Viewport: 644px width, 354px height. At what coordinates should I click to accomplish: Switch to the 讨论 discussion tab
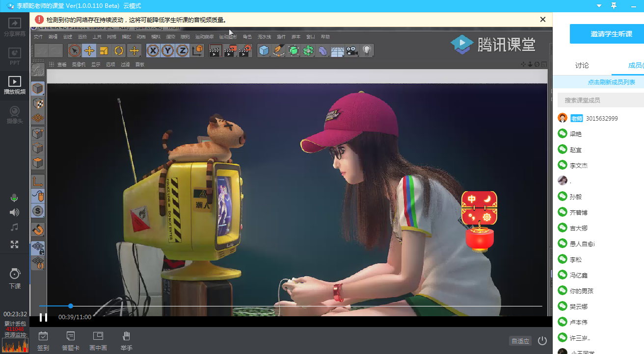coord(582,65)
